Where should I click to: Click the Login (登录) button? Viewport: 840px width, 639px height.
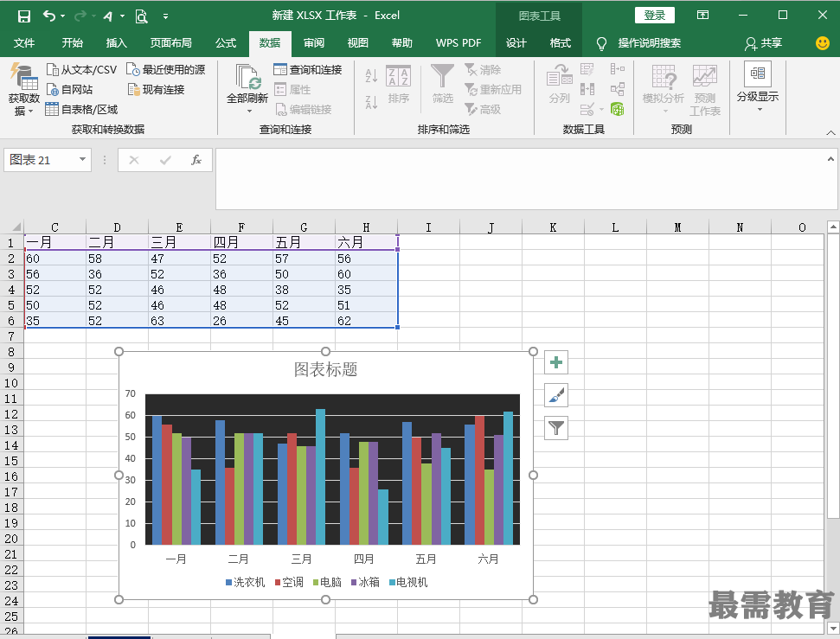pyautogui.click(x=655, y=15)
